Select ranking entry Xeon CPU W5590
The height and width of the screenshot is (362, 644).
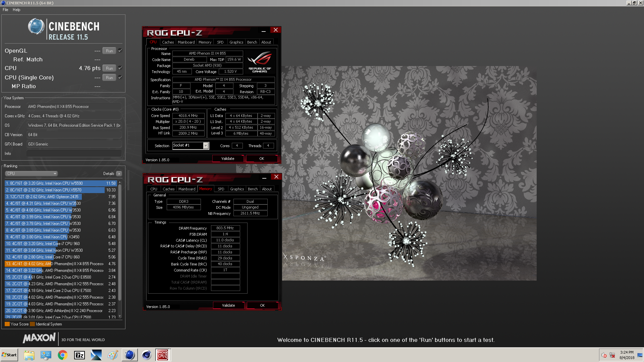tap(61, 183)
